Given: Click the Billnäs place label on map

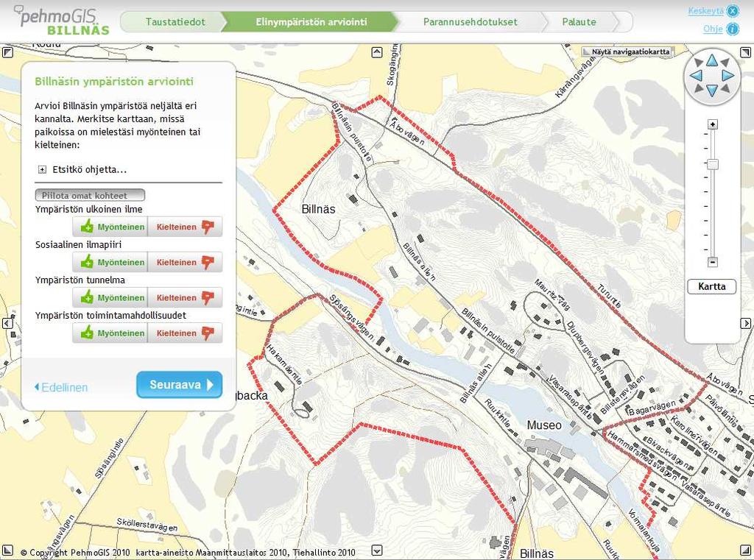Looking at the screenshot, I should [318, 208].
